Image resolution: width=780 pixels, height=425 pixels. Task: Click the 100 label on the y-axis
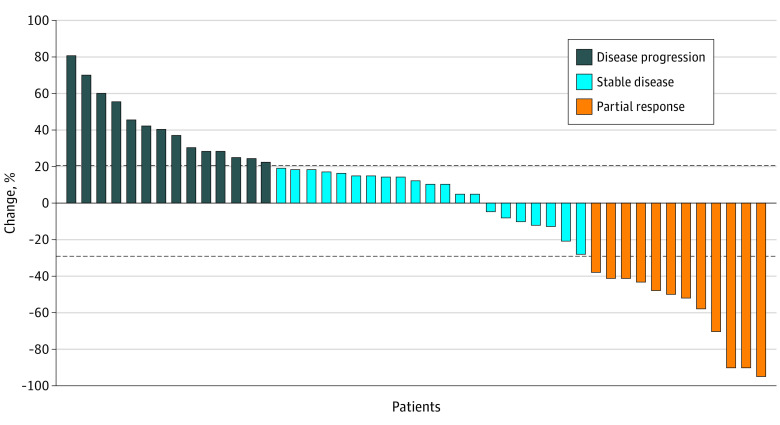[36, 20]
